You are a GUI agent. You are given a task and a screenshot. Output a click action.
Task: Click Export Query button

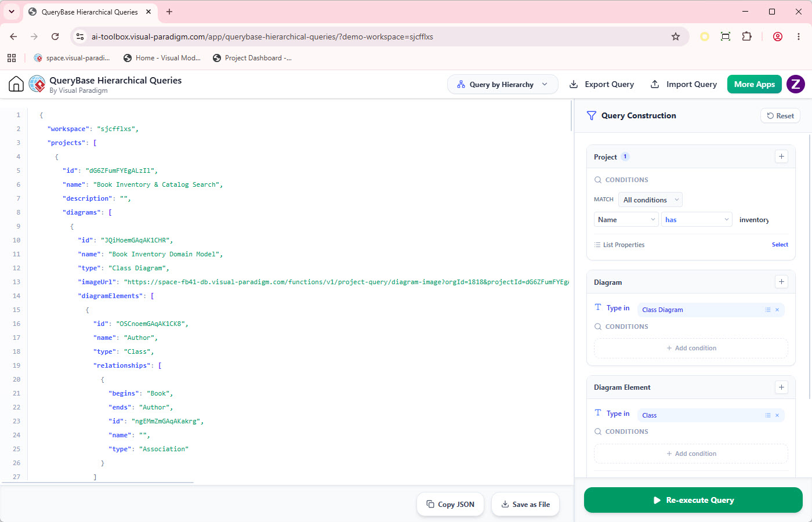(x=601, y=84)
